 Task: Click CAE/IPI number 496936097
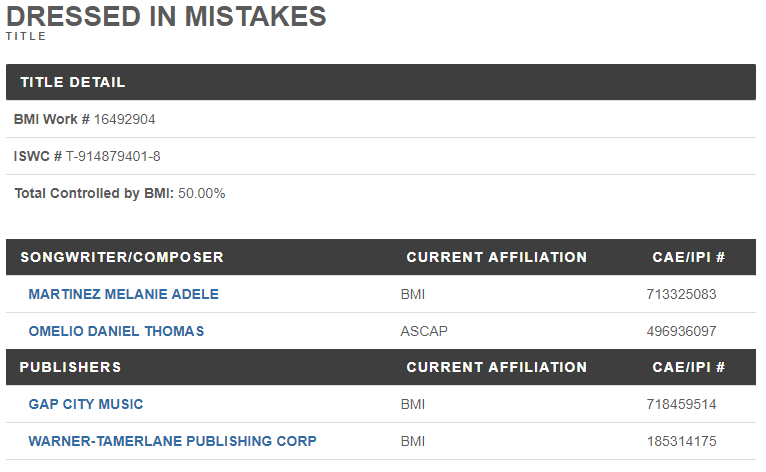(682, 331)
